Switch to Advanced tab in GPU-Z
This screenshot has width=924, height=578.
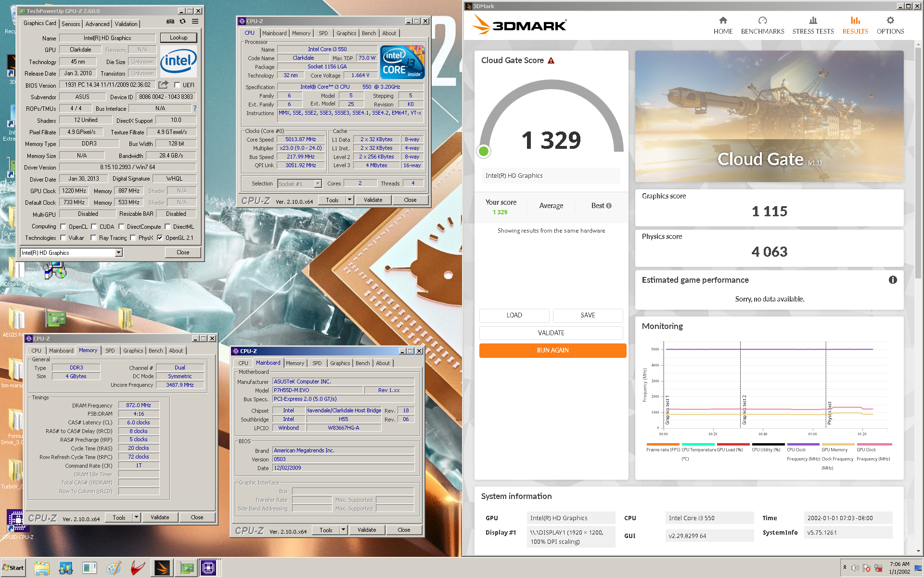[98, 24]
